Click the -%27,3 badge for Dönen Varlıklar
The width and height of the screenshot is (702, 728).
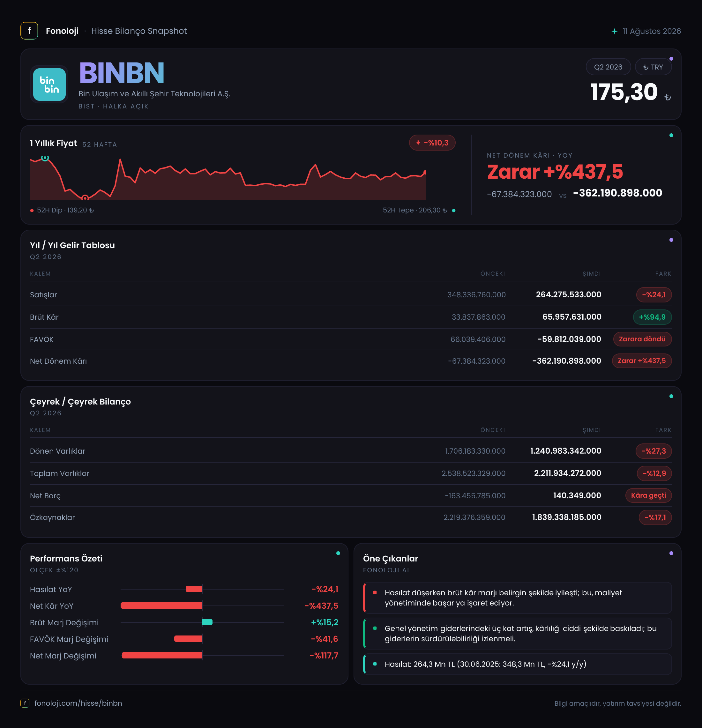click(x=653, y=451)
